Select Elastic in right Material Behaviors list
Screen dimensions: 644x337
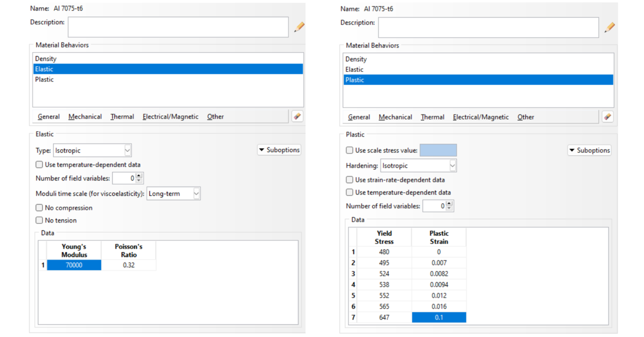(354, 70)
